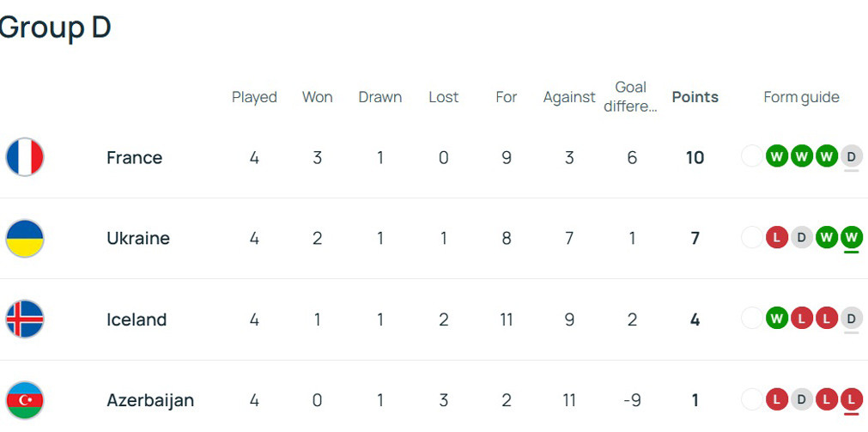Click the France flag icon
This screenshot has width=868, height=432.
25,157
